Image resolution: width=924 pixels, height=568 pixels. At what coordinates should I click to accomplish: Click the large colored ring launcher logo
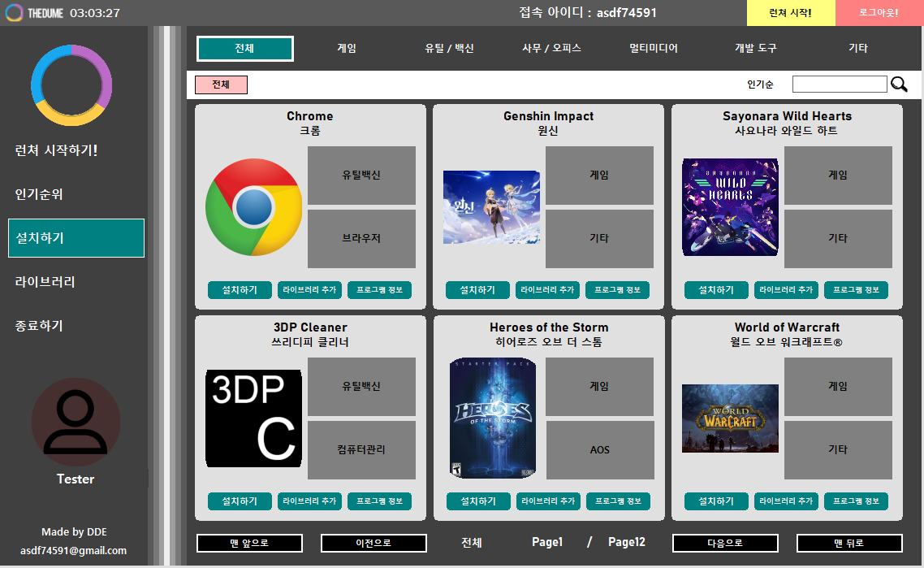tap(71, 85)
